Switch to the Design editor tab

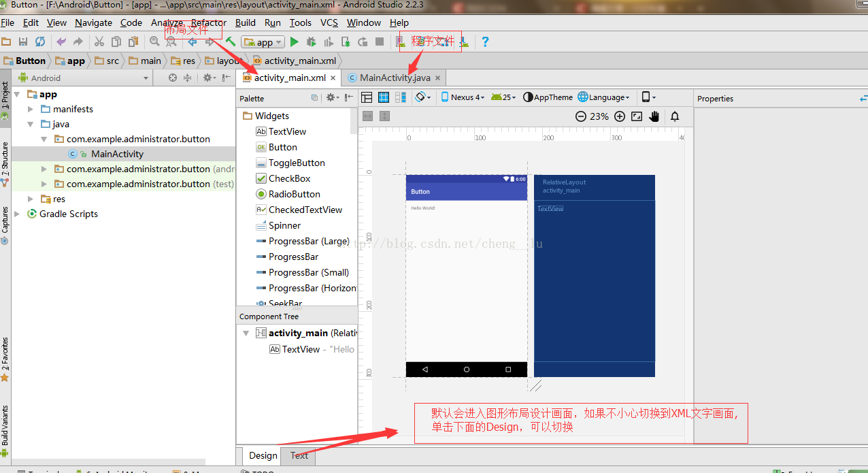[x=263, y=455]
